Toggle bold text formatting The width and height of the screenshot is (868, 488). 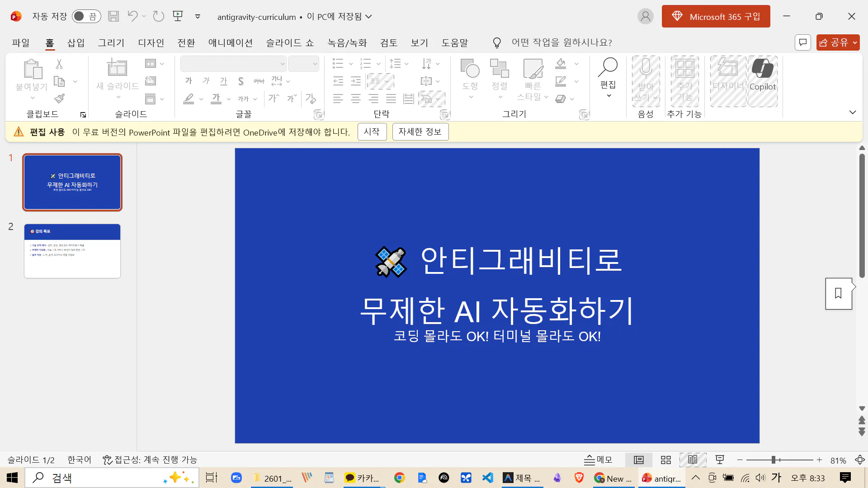[x=189, y=81]
